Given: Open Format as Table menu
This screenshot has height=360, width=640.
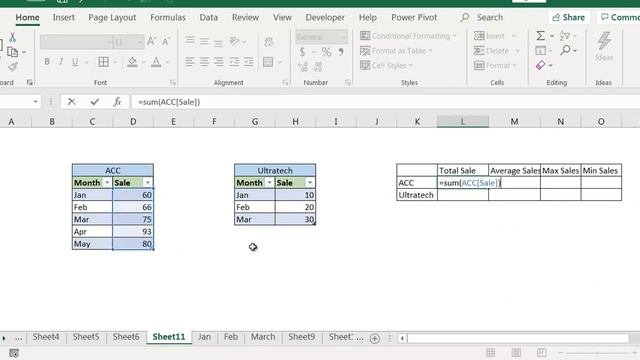Looking at the screenshot, I should (x=396, y=51).
